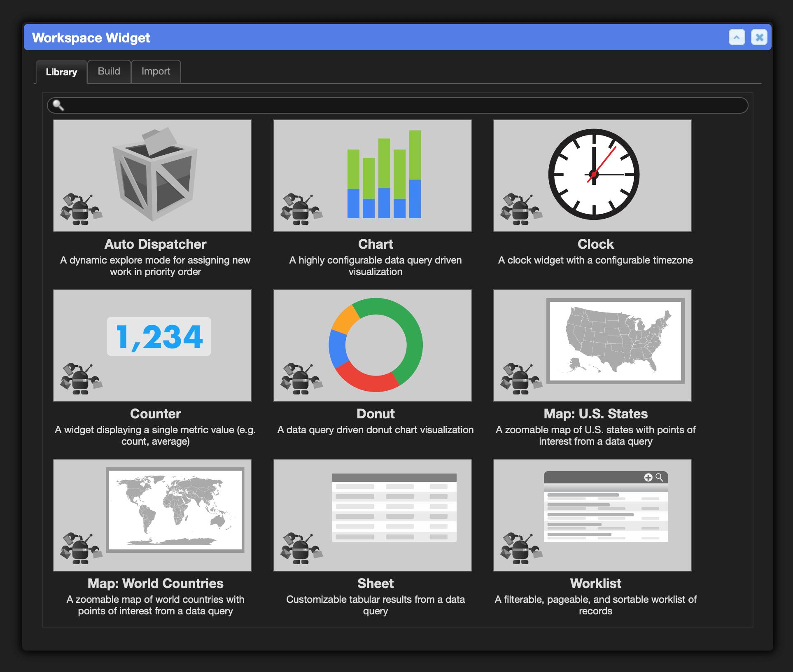Select the Donut chart widget image

(373, 345)
